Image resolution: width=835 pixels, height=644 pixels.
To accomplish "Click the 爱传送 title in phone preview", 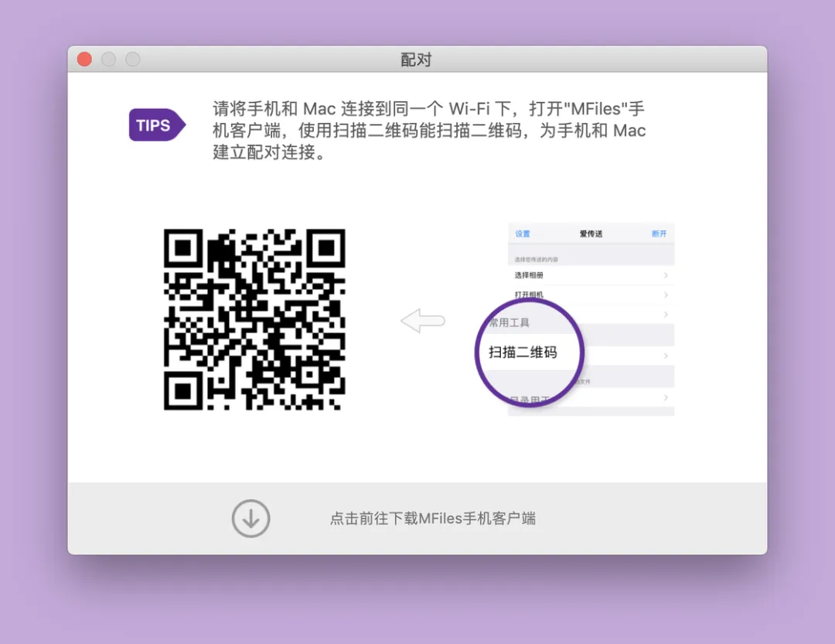I will click(591, 233).
